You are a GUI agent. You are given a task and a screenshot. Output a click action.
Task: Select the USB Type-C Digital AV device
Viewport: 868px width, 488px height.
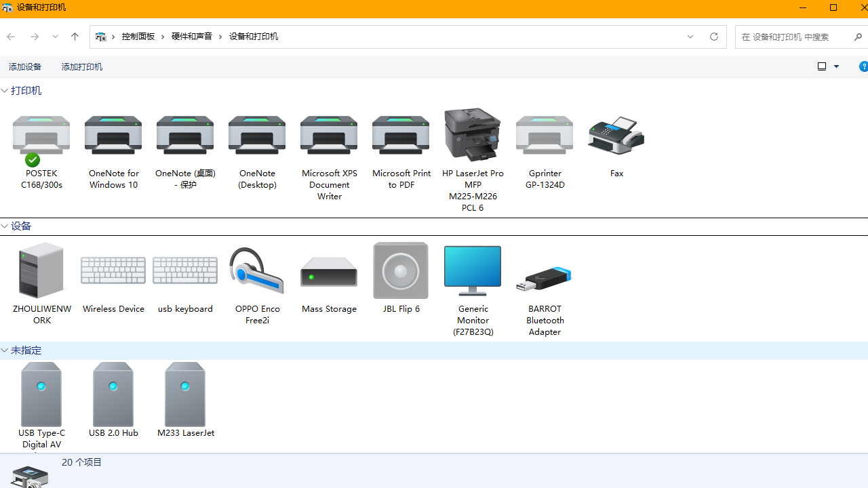pyautogui.click(x=41, y=394)
